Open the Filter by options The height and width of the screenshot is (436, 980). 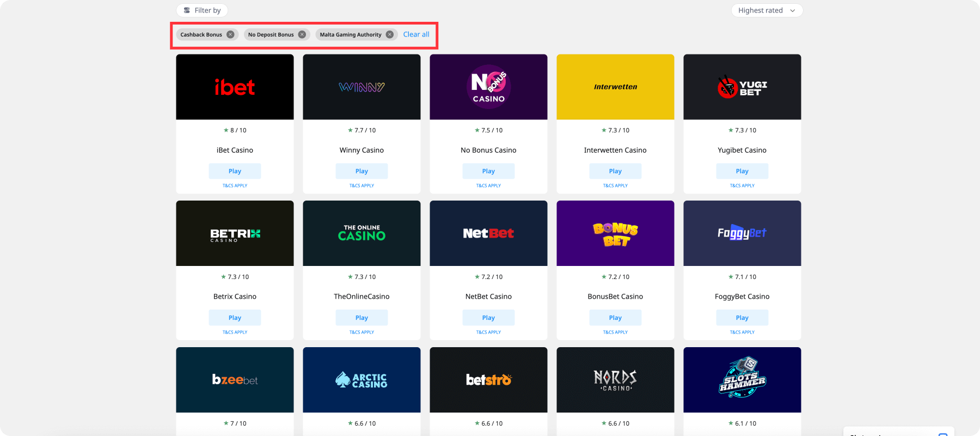click(202, 10)
